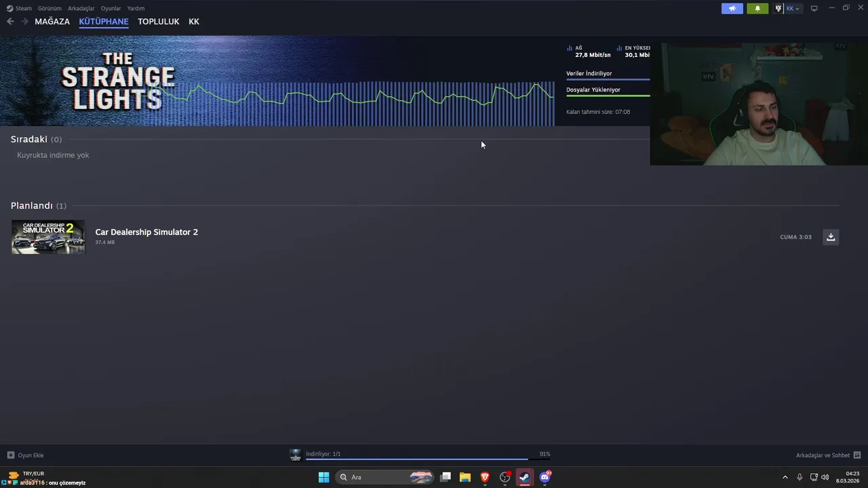The height and width of the screenshot is (488, 868).
Task: Switch to Big Picture mode icon
Action: 814,8
